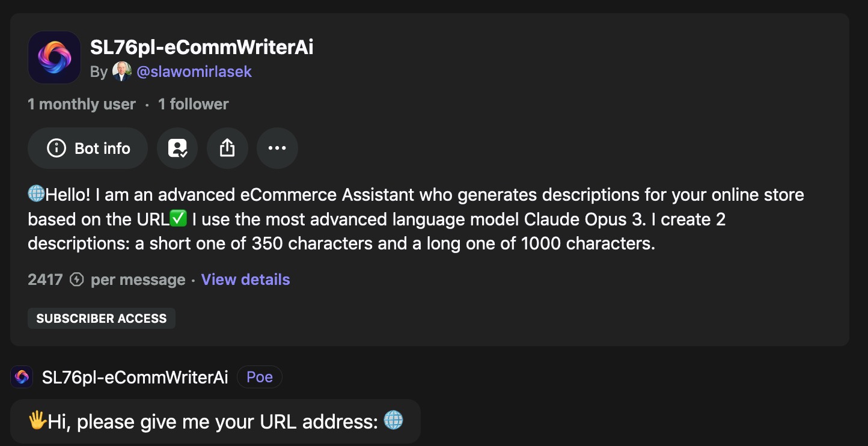The width and height of the screenshot is (868, 446).
Task: Click the '1 follower' count text
Action: (194, 104)
